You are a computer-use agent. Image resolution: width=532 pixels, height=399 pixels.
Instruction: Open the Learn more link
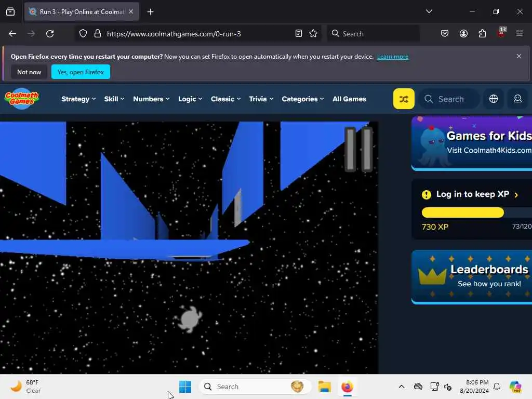pos(393,57)
